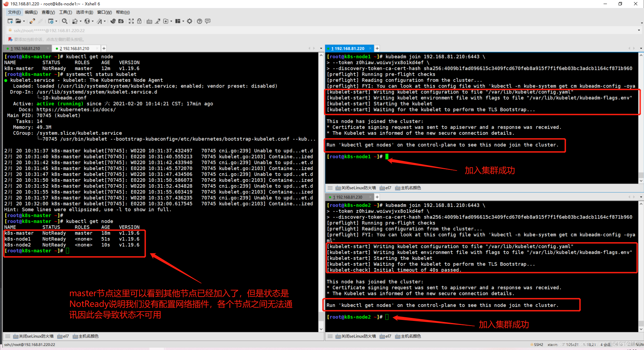Click the help question mark icon

pyautogui.click(x=200, y=21)
